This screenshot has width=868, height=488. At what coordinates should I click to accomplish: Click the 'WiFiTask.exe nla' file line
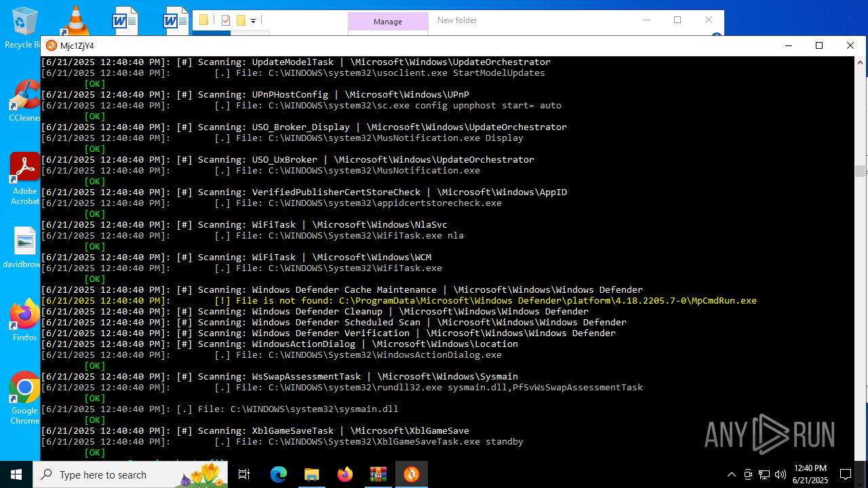252,235
